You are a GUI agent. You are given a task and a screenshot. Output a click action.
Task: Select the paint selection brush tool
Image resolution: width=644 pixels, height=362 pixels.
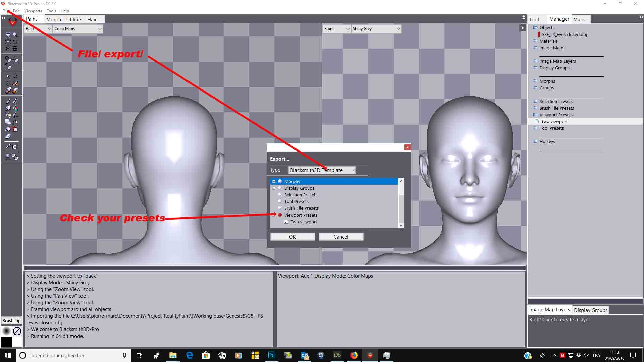pos(15,83)
